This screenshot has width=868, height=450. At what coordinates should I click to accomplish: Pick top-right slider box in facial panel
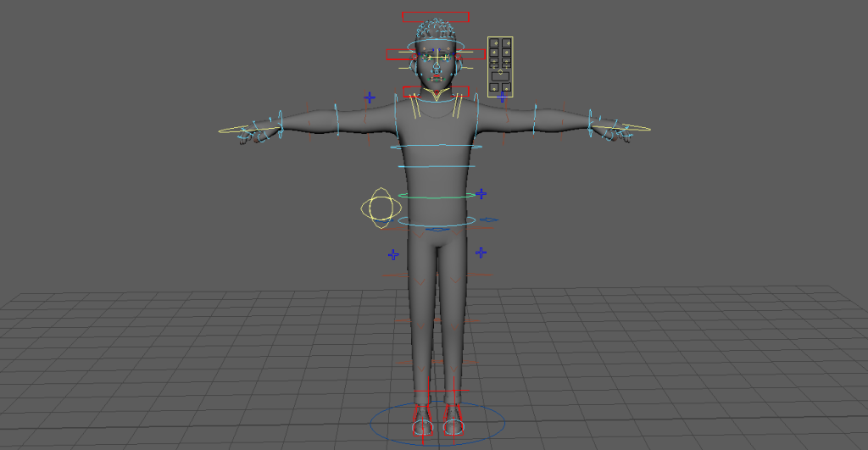[x=507, y=42]
